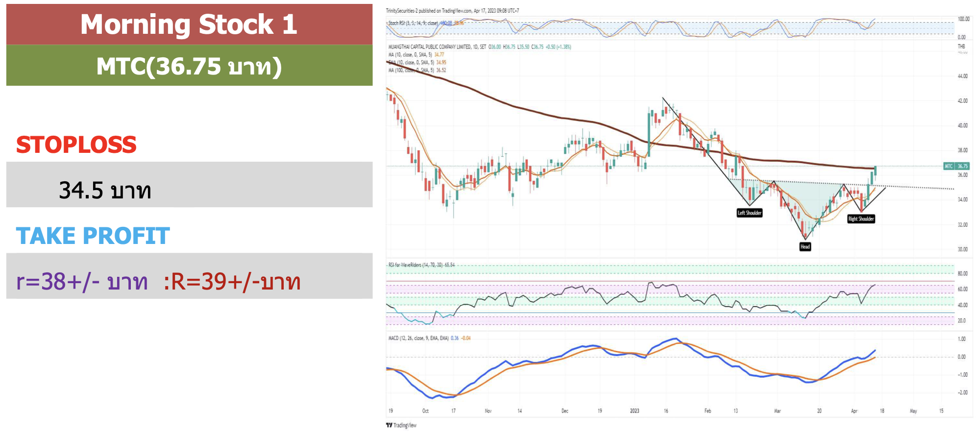Click the MA legend showing 34.95

(417, 63)
